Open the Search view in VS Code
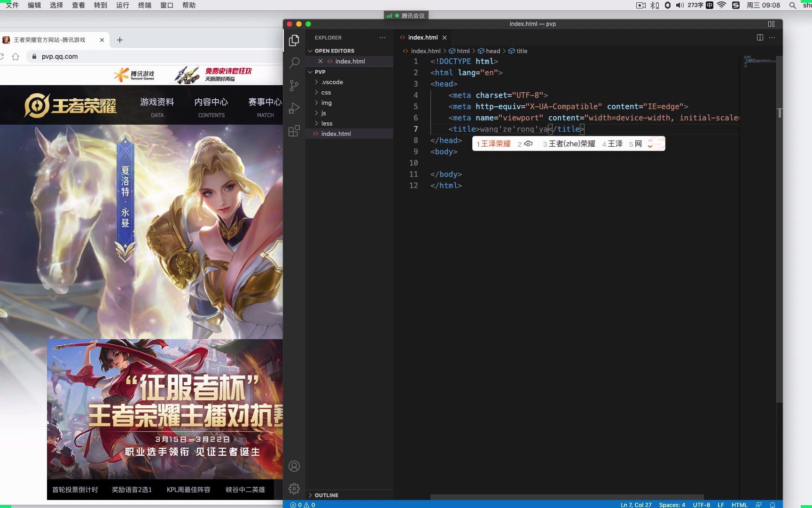Screen dimensions: 812x508 294,63
